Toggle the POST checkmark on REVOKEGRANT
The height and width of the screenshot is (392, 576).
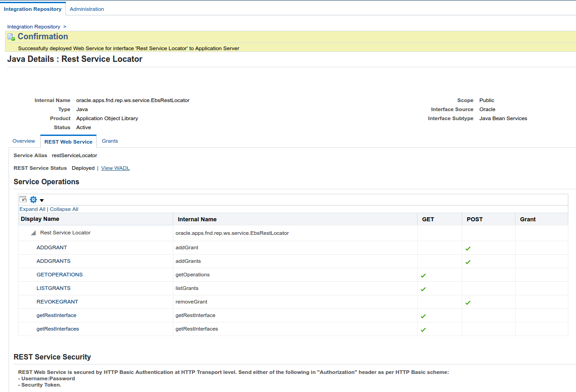(x=468, y=302)
